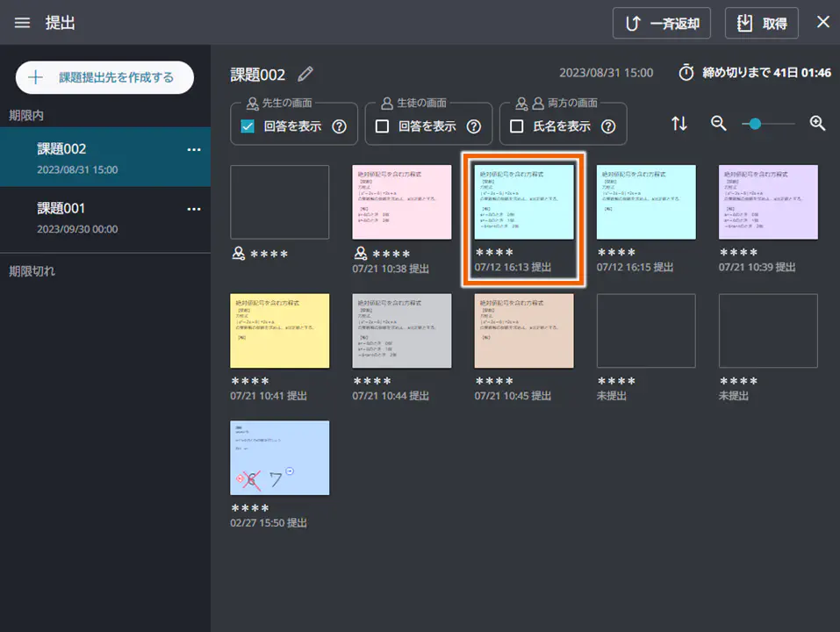Open the yellow submission thumbnail from 07/21 10:41

pos(280,331)
